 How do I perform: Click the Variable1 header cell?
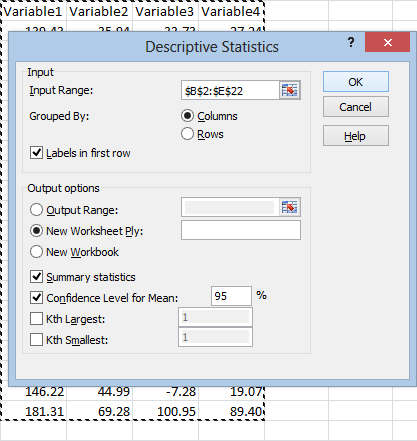33,12
